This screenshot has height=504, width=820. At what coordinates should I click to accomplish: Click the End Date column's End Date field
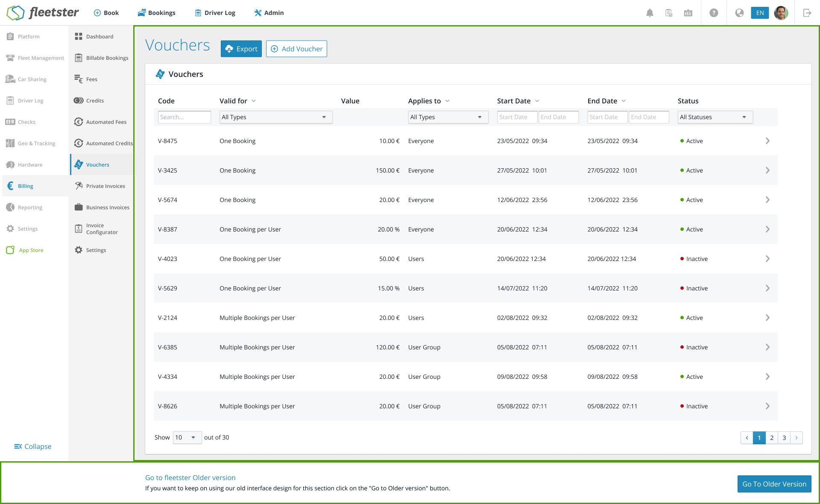tap(649, 117)
